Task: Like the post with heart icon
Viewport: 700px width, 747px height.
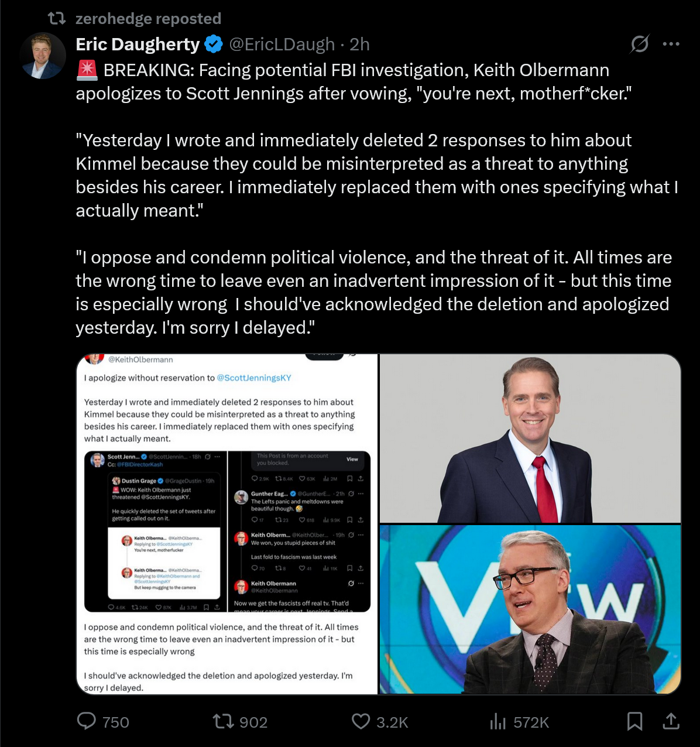Action: pyautogui.click(x=361, y=721)
